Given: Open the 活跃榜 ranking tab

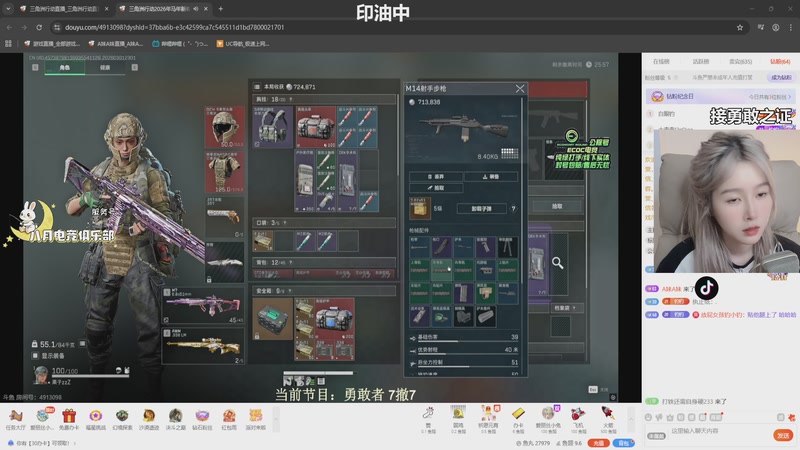Looking at the screenshot, I should point(701,61).
